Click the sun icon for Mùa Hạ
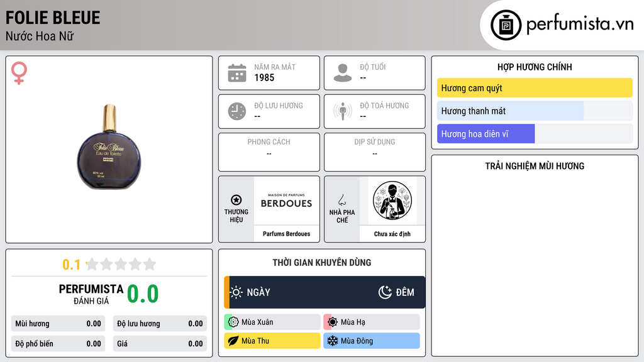This screenshot has width=644, height=362. pos(333,322)
